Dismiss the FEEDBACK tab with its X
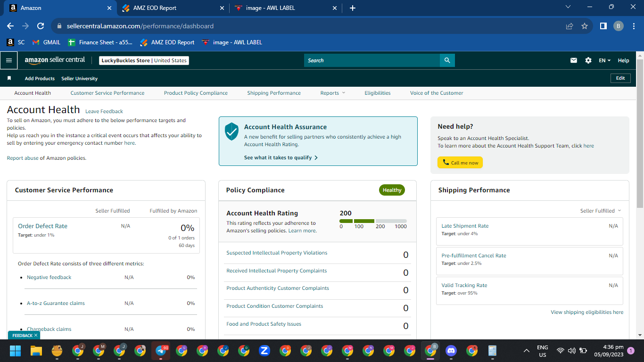644x362 pixels. pyautogui.click(x=35, y=335)
